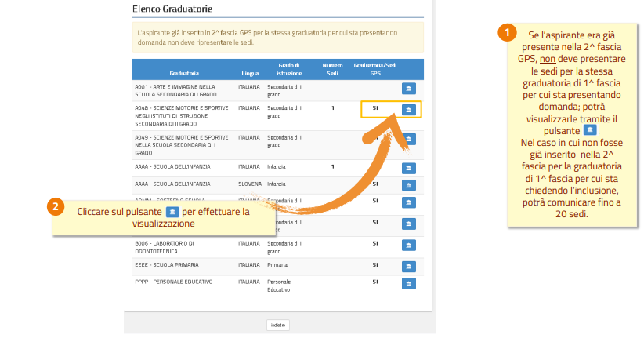Click the Grado di istruzione column header
The height and width of the screenshot is (342, 644).
point(289,69)
